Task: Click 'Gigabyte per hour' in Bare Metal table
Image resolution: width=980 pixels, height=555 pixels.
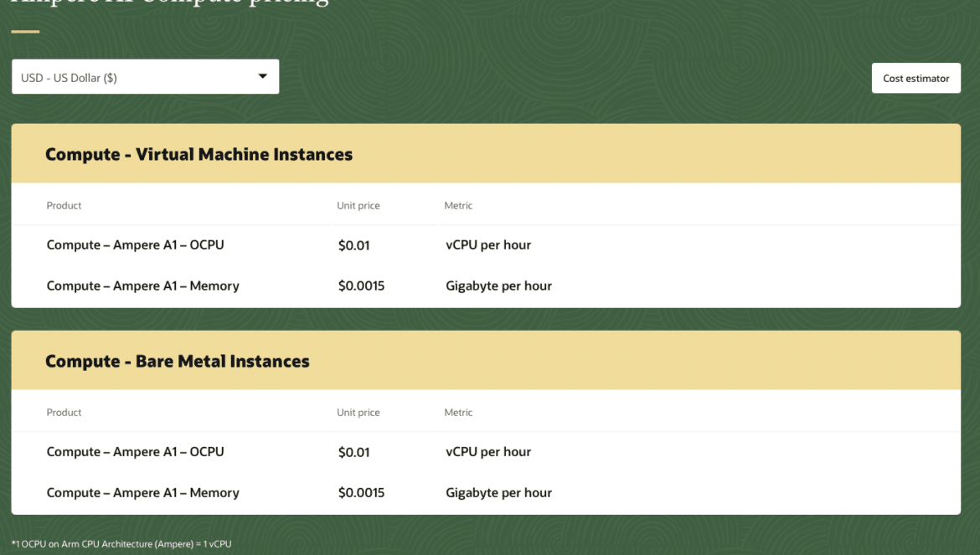Action: coord(498,492)
